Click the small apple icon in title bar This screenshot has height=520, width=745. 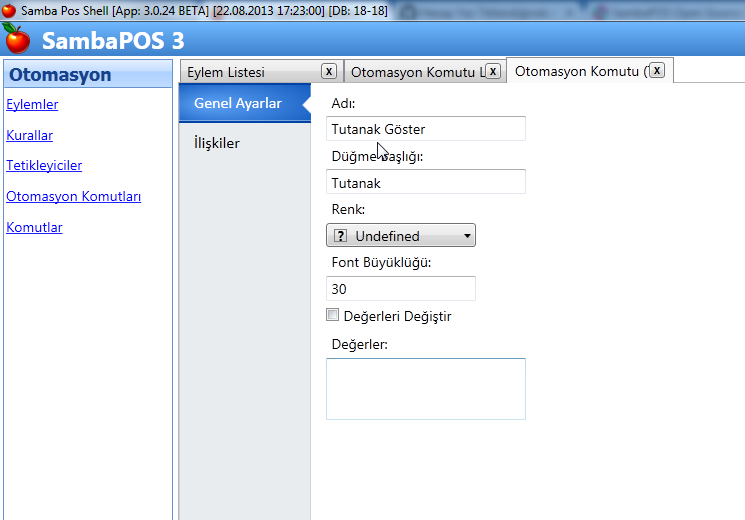click(9, 9)
